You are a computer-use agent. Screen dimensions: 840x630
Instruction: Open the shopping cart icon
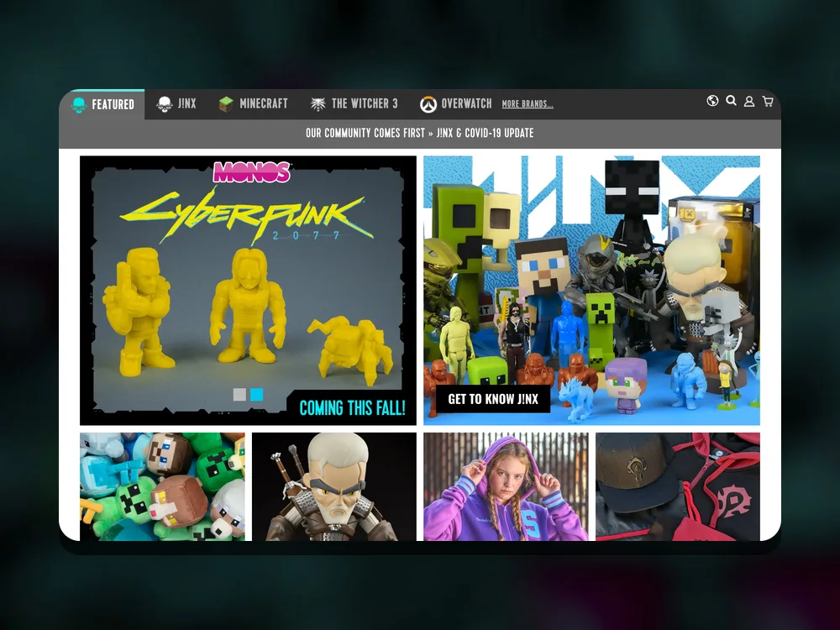coord(768,102)
